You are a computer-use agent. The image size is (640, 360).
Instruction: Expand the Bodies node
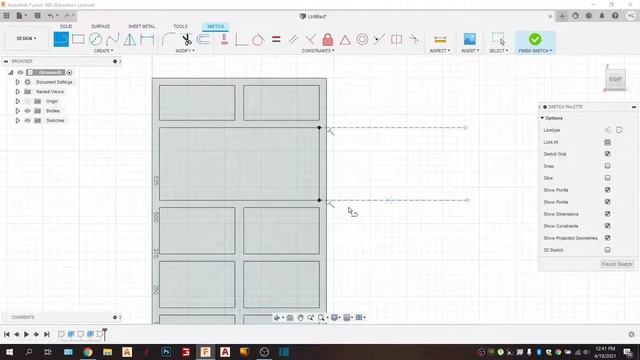[x=18, y=111]
